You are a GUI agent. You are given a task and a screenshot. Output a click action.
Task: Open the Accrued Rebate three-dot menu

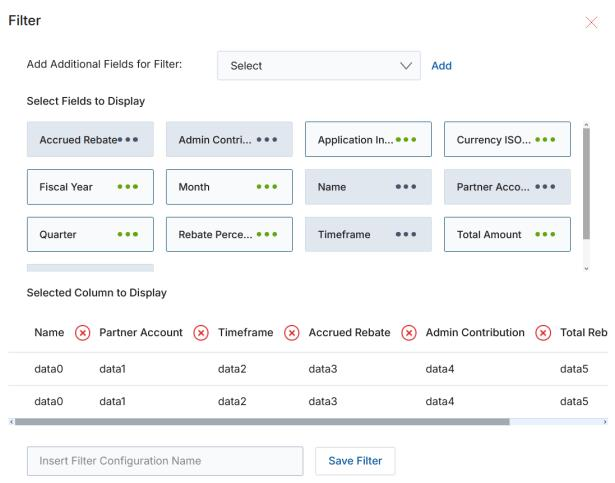128,140
